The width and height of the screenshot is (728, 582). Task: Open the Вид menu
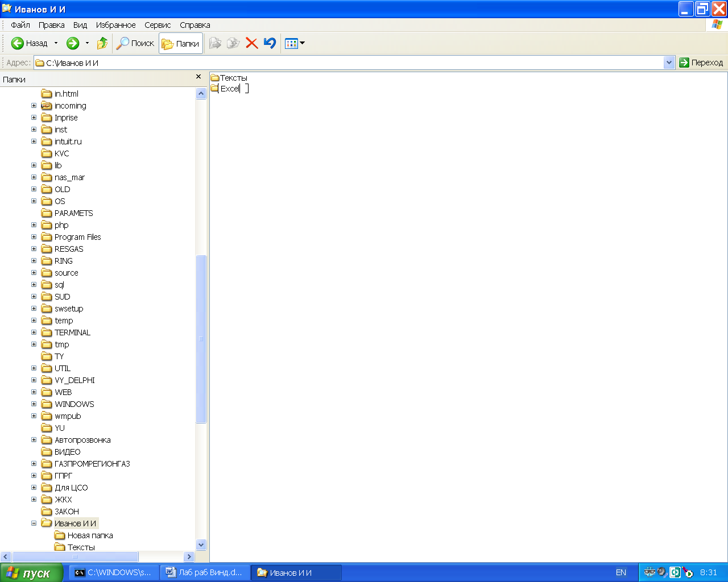tap(80, 25)
